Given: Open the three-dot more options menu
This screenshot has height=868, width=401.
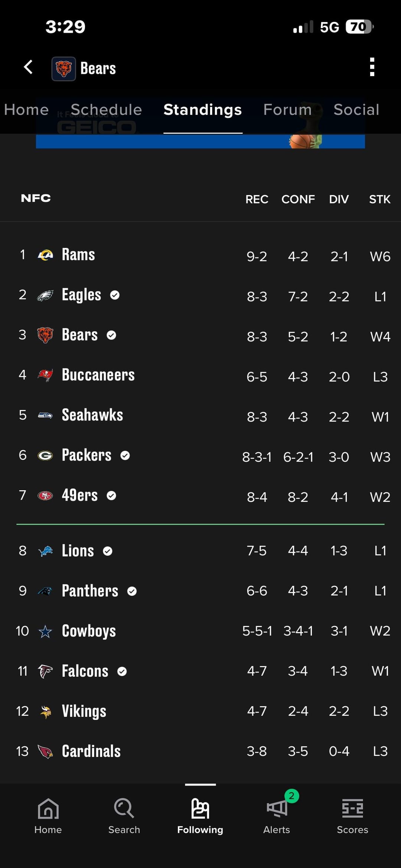Looking at the screenshot, I should click(x=372, y=67).
